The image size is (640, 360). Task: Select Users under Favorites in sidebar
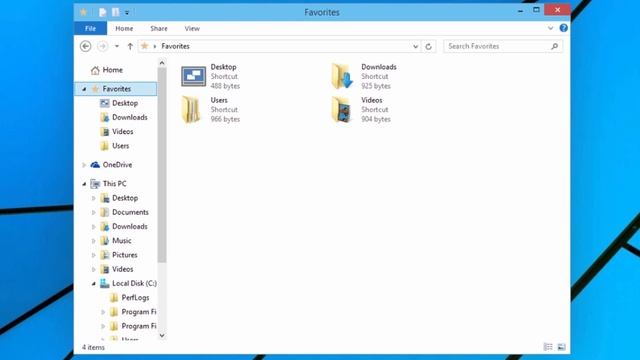[120, 146]
